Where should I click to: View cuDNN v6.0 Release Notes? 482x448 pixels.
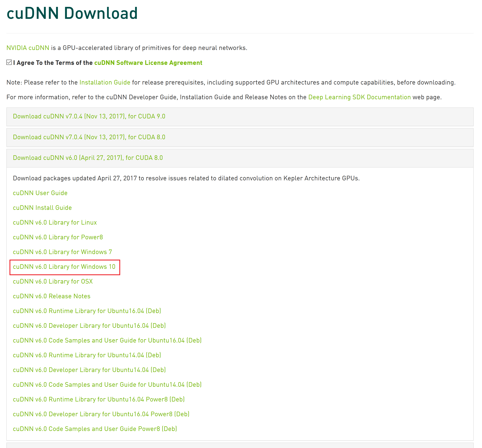(52, 296)
